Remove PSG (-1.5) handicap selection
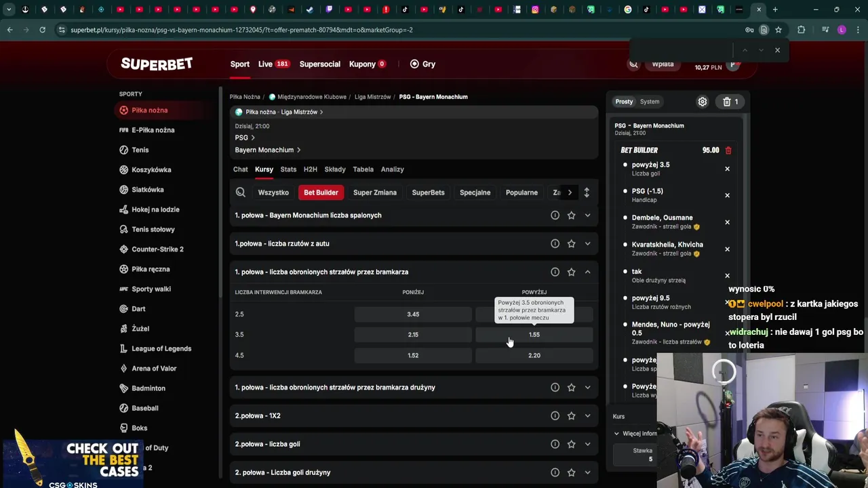Viewport: 868px width, 488px height. (x=727, y=195)
